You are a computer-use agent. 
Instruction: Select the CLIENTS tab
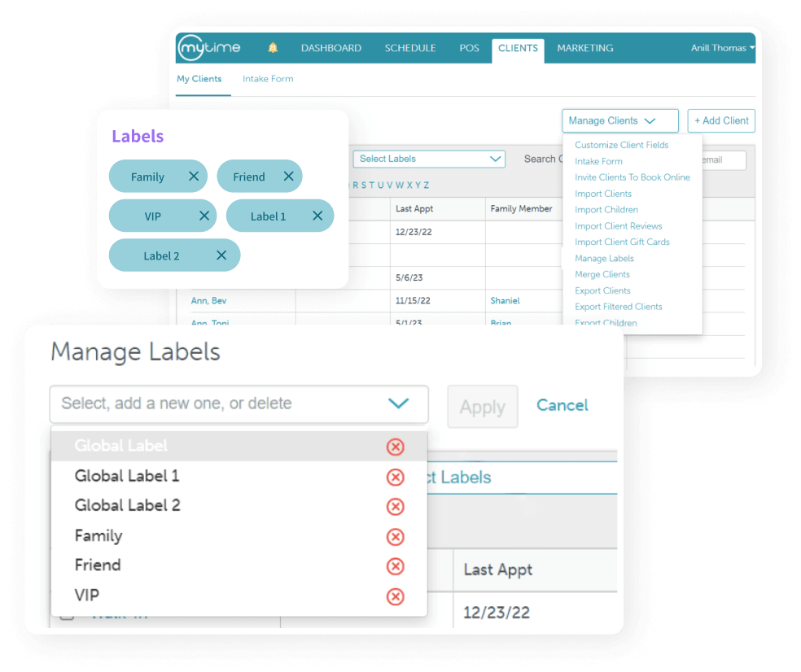[518, 50]
